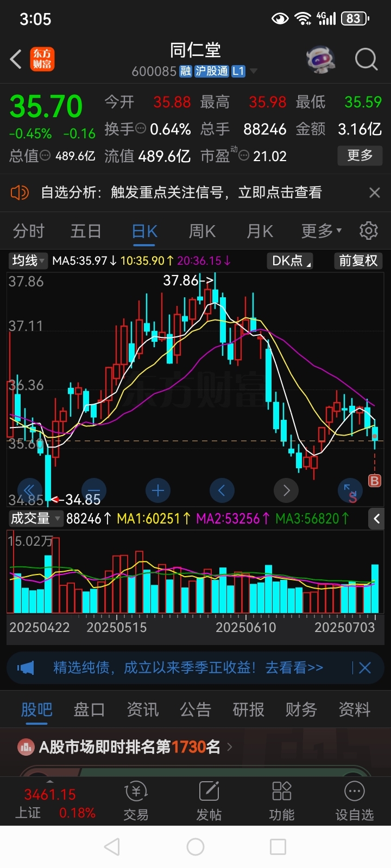Move chart cursor right one candle
391x868 pixels.
click(286, 491)
